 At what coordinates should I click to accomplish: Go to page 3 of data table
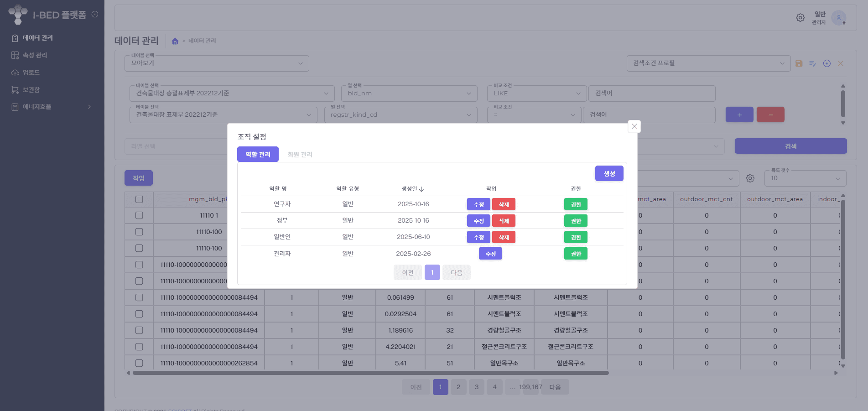click(477, 387)
